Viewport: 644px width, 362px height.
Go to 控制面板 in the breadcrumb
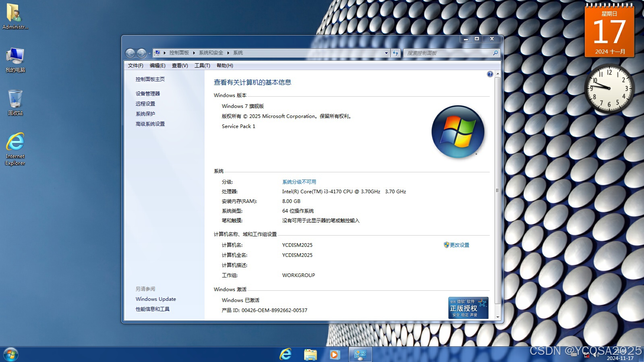(179, 53)
